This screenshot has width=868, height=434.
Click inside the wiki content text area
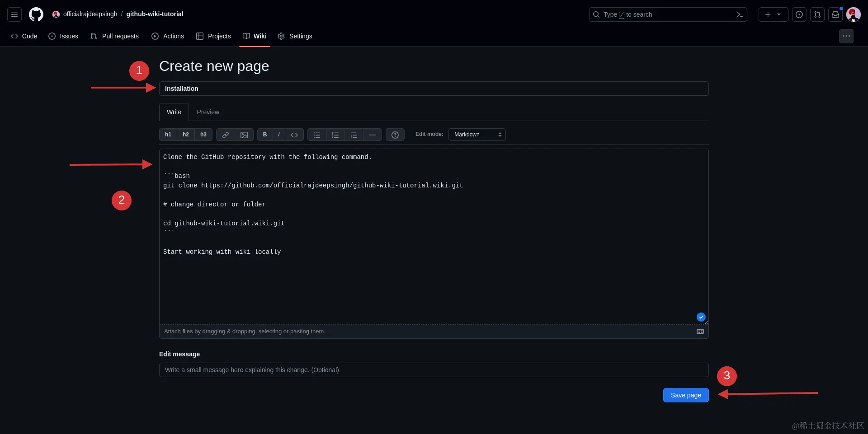coord(434,237)
